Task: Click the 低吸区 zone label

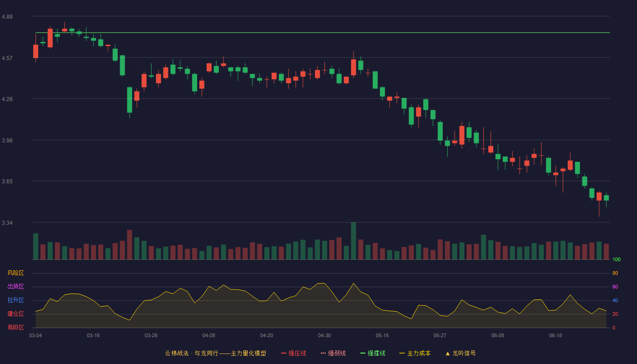Action: click(15, 327)
